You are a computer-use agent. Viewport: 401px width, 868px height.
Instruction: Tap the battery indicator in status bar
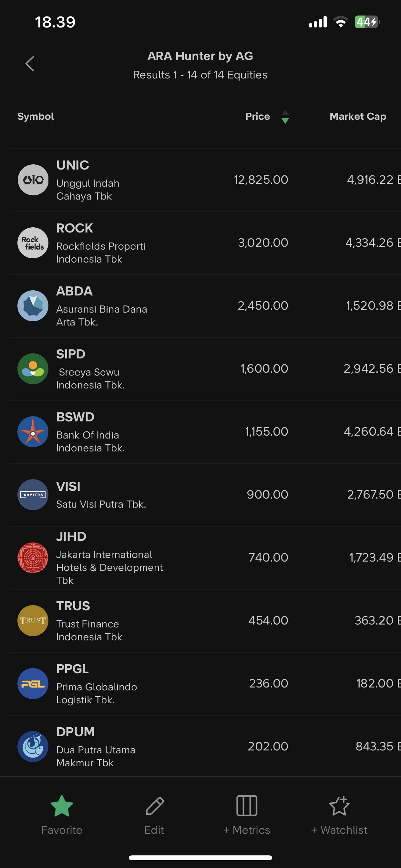click(367, 22)
